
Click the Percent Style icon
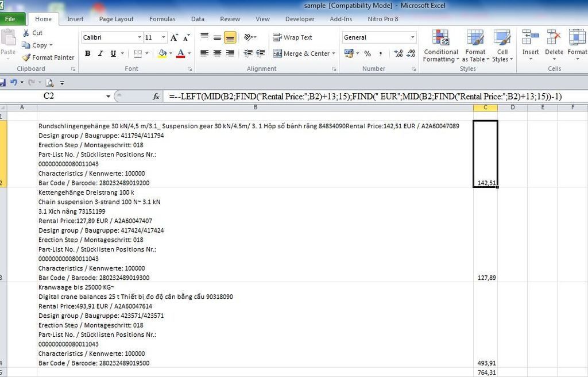click(367, 53)
